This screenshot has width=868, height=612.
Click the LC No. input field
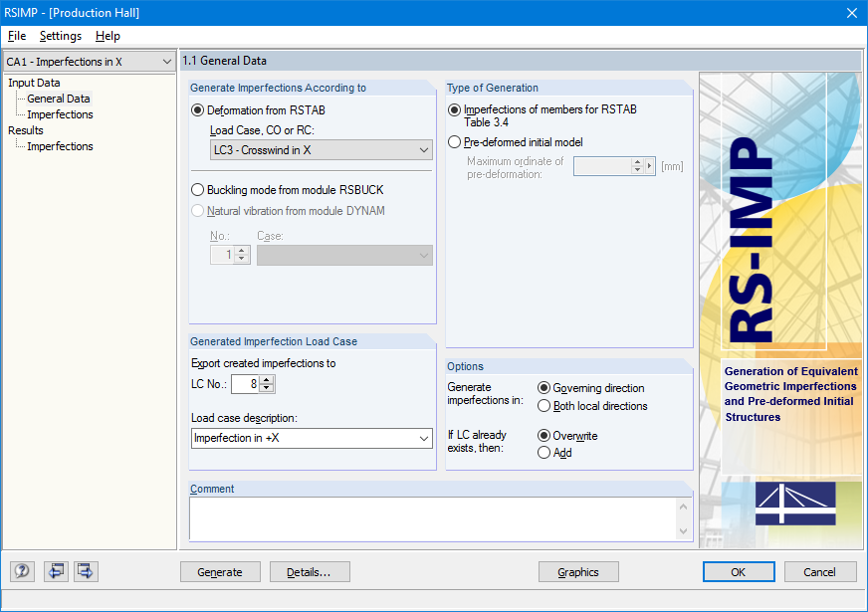pyautogui.click(x=245, y=384)
